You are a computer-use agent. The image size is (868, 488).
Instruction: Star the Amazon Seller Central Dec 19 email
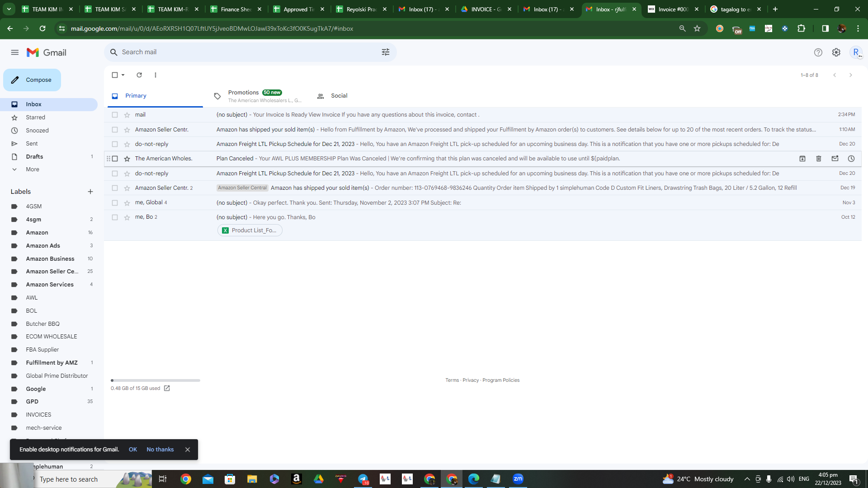pyautogui.click(x=127, y=188)
